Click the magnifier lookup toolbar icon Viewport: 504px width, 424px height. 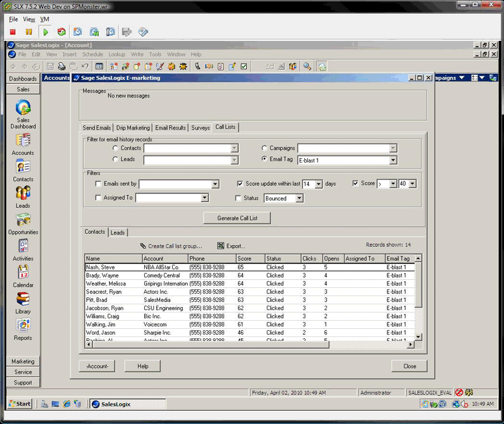point(307,67)
